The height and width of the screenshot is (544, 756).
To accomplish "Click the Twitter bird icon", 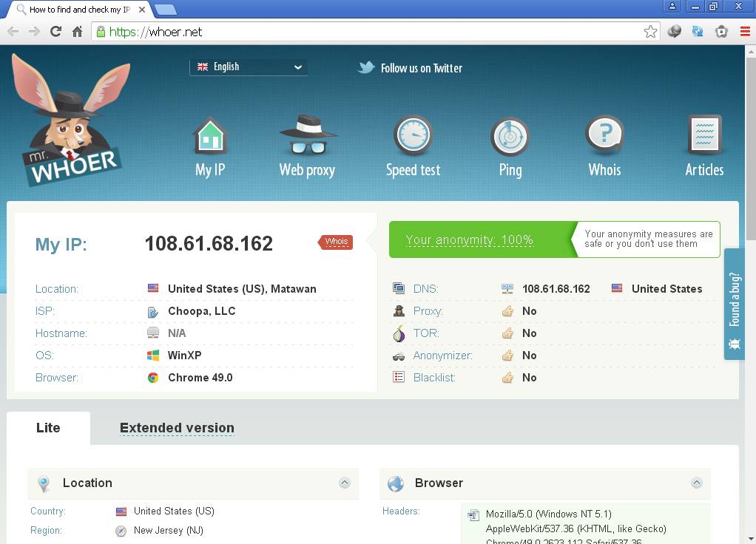I will [x=366, y=67].
